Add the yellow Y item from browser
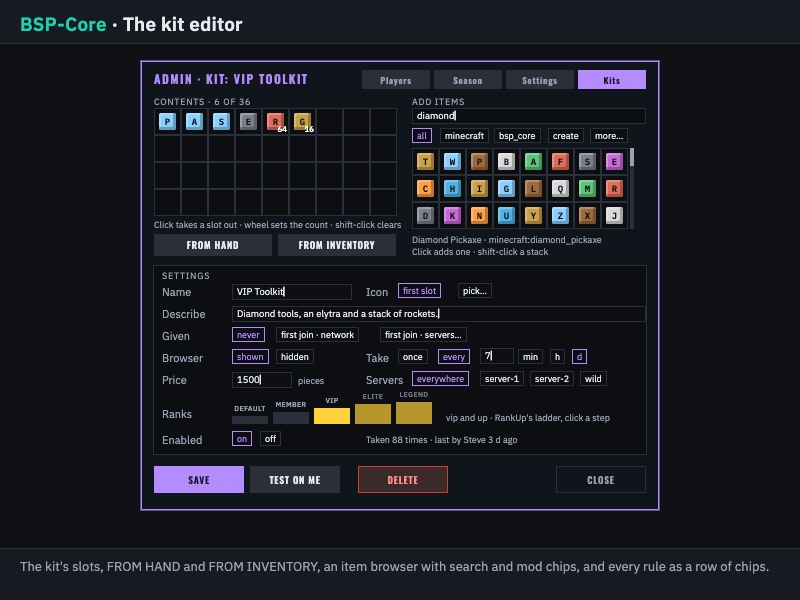The height and width of the screenshot is (600, 800). tap(533, 216)
